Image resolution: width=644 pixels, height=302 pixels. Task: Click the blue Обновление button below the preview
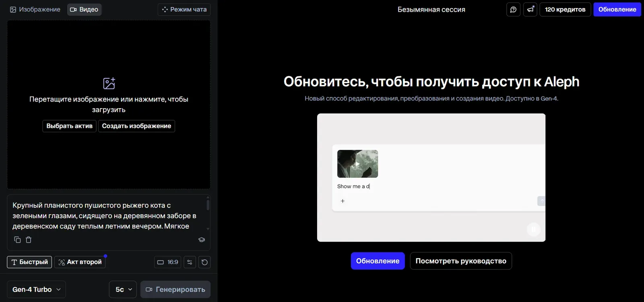378,261
